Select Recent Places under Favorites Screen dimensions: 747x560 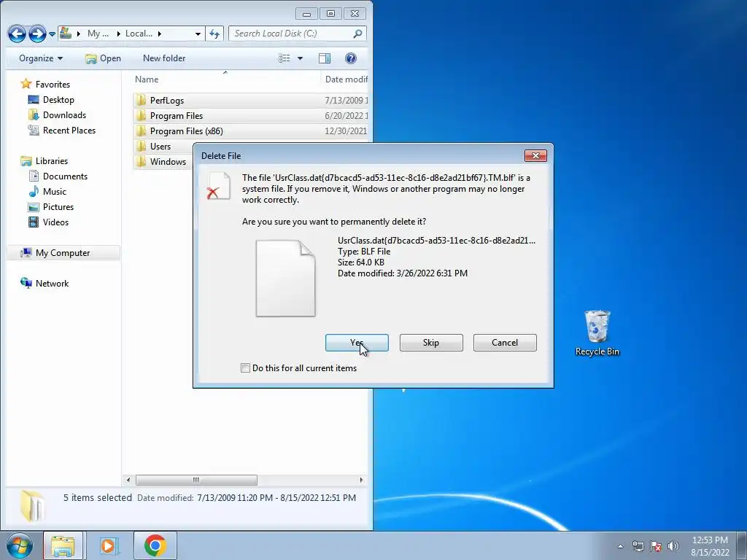coord(69,130)
